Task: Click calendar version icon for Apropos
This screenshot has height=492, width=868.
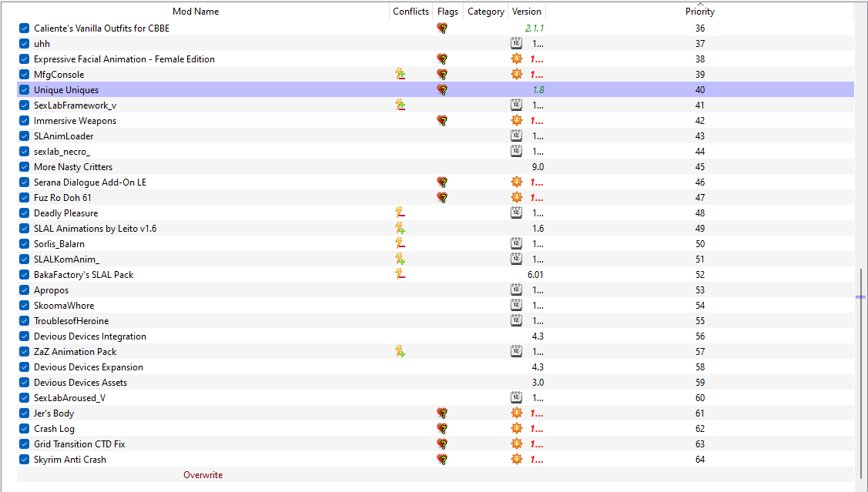Action: 516,290
